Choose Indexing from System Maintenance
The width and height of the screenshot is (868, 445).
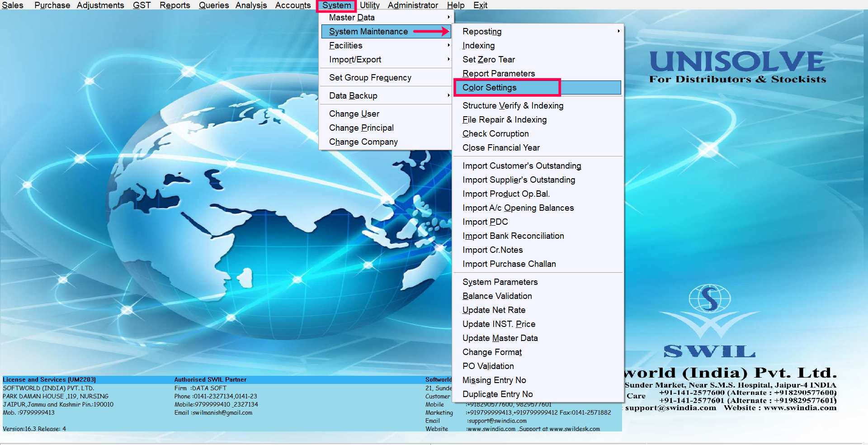coord(538,46)
